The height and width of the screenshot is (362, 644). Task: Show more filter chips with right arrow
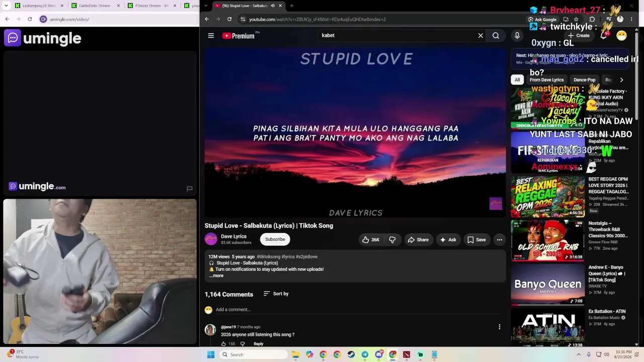[x=621, y=80]
